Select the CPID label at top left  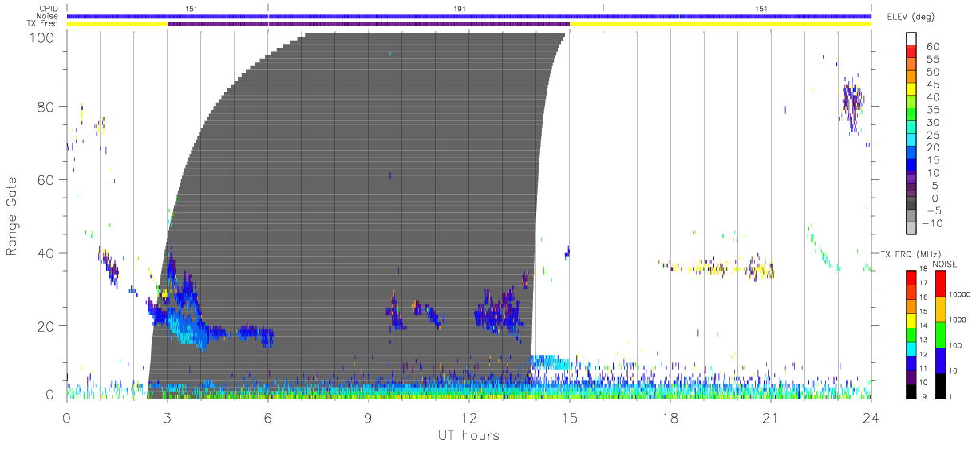tap(48, 8)
